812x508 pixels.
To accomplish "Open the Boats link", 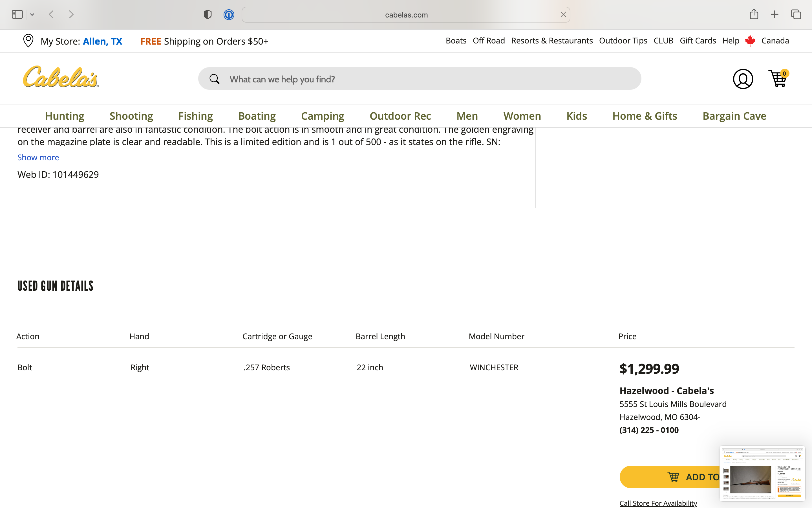I will [456, 41].
